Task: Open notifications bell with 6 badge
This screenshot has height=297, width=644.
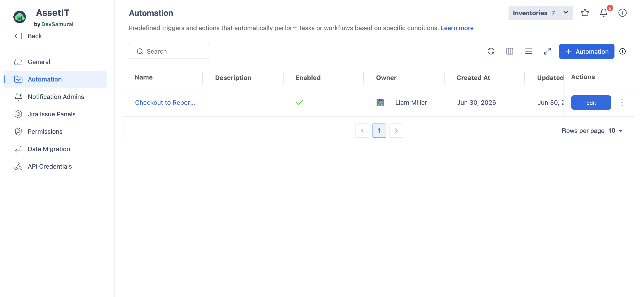Action: click(x=604, y=13)
